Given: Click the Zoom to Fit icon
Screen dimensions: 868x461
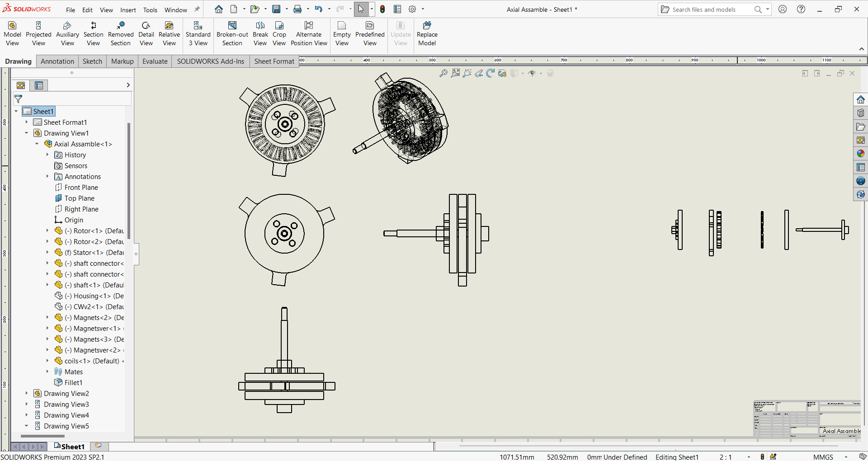Looking at the screenshot, I should [x=443, y=73].
